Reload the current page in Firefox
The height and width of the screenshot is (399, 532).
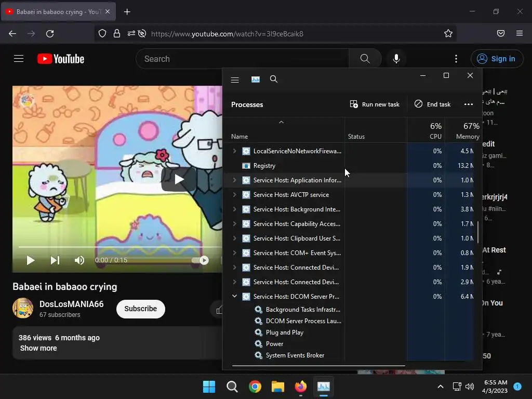point(50,34)
